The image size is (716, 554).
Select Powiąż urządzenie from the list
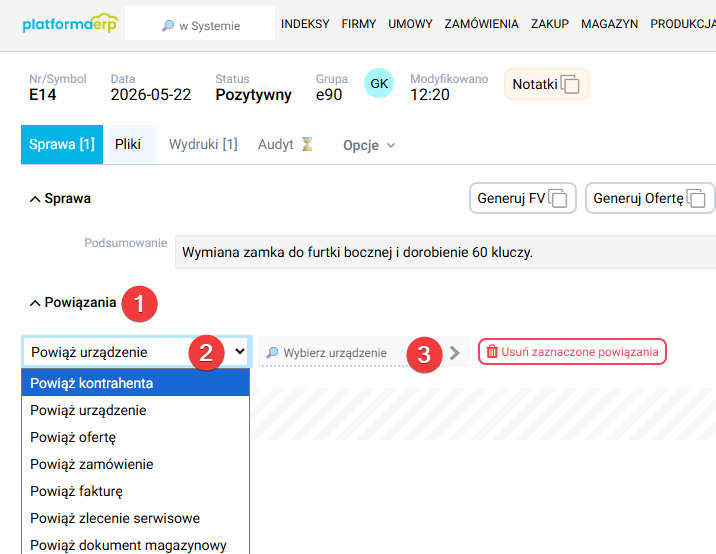click(135, 410)
